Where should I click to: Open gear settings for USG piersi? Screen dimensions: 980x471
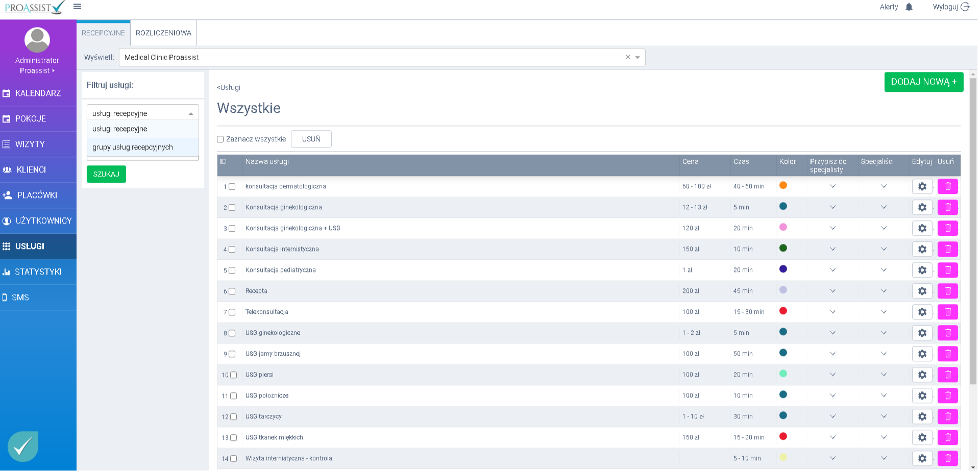pyautogui.click(x=922, y=375)
